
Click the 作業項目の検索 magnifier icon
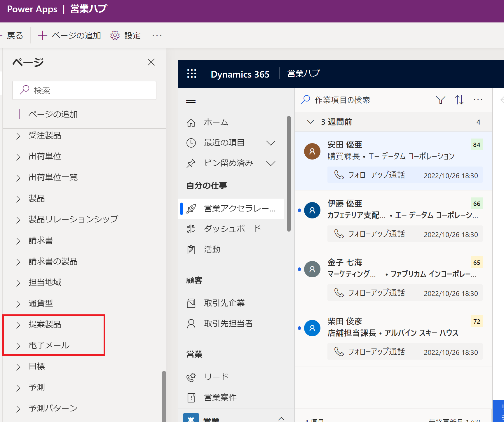pyautogui.click(x=305, y=100)
